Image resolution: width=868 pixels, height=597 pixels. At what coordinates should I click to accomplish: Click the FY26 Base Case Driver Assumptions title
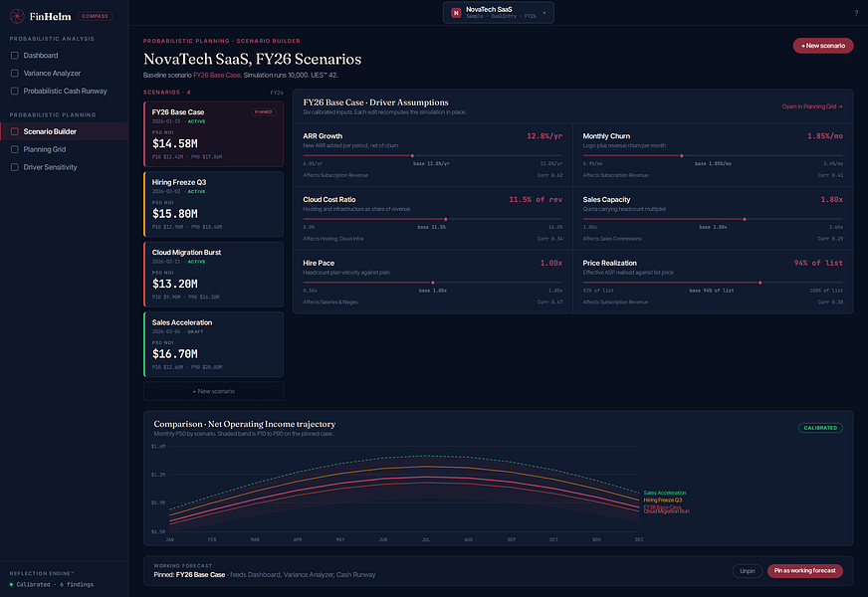click(376, 102)
